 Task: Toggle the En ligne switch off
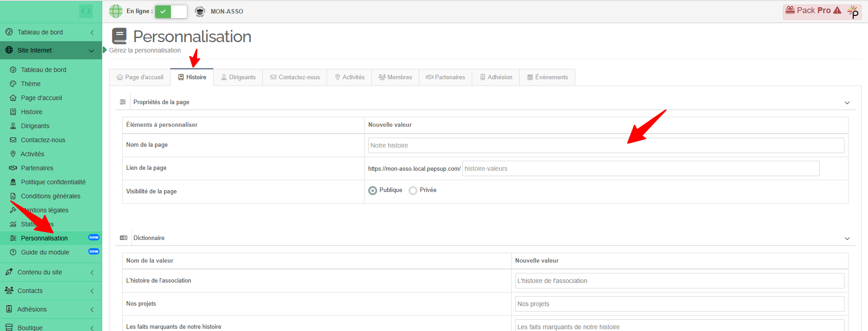[x=171, y=12]
